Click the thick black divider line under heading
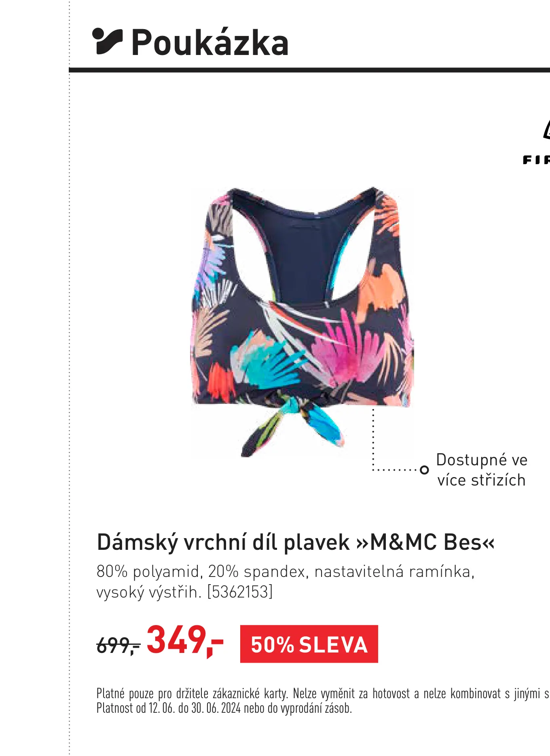The width and height of the screenshot is (550, 756). 309,70
